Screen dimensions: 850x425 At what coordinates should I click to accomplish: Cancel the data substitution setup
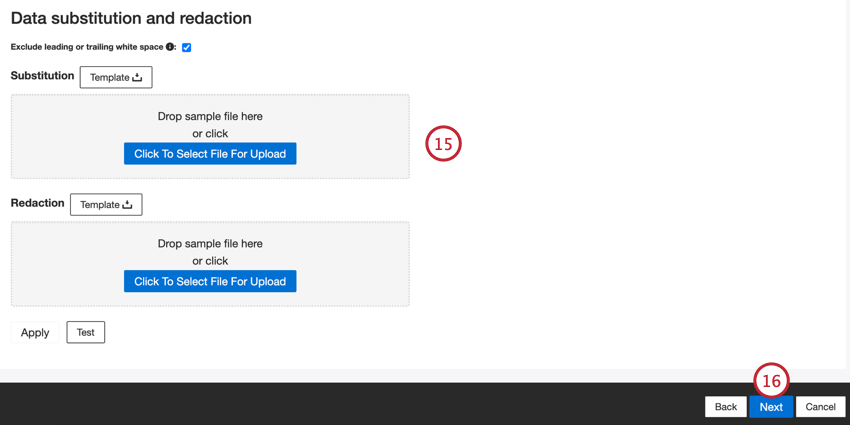tap(820, 407)
